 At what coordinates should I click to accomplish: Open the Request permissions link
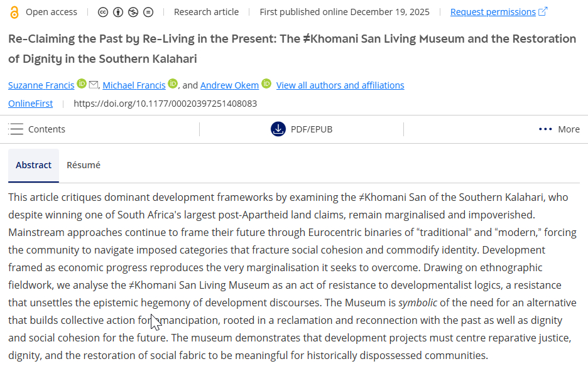click(x=493, y=12)
